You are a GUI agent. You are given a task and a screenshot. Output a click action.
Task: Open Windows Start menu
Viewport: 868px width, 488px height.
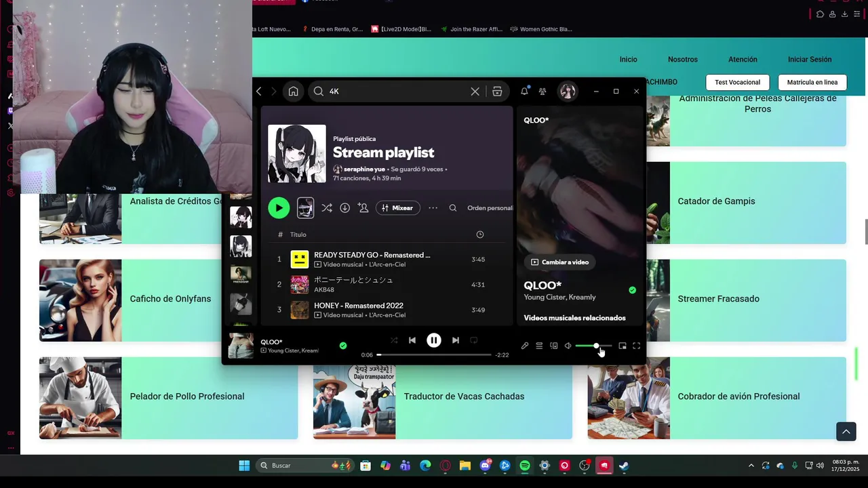(x=244, y=466)
